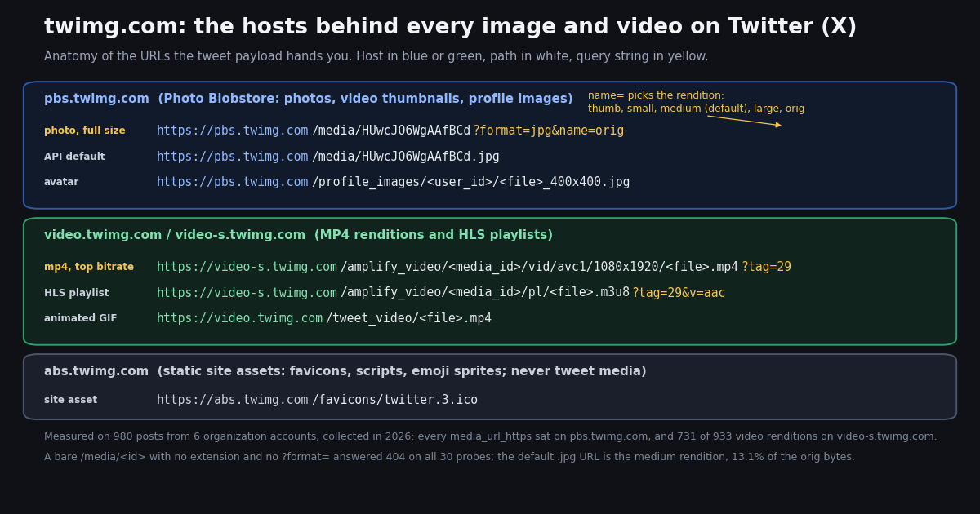Click the annotation 'name= picks the rendition:'

pos(656,95)
